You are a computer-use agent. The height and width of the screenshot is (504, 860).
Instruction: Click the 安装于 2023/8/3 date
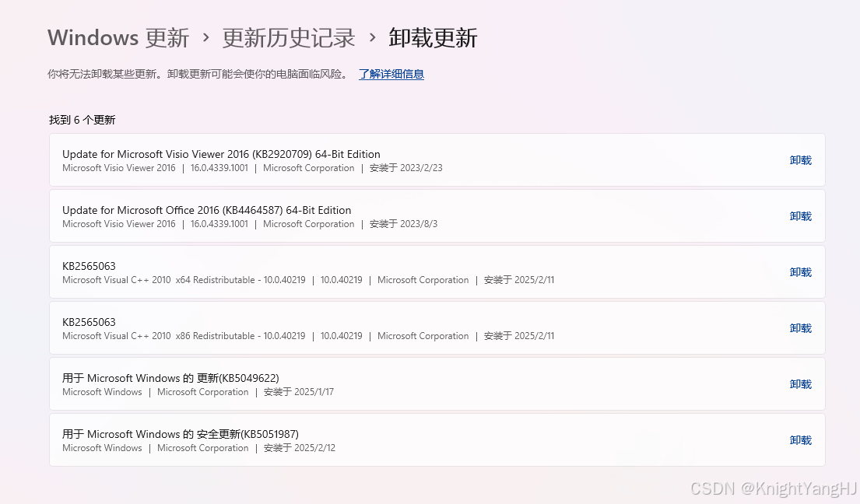pos(404,224)
